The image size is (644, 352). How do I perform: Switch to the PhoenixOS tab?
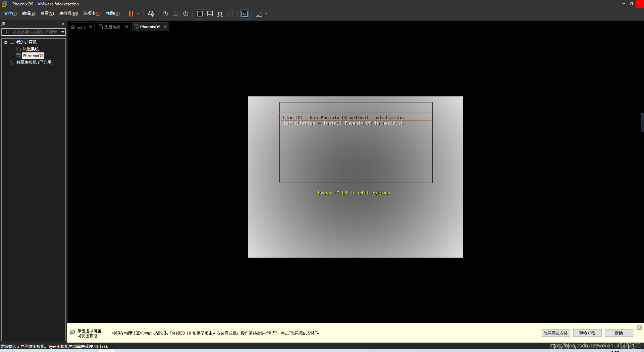pyautogui.click(x=150, y=27)
